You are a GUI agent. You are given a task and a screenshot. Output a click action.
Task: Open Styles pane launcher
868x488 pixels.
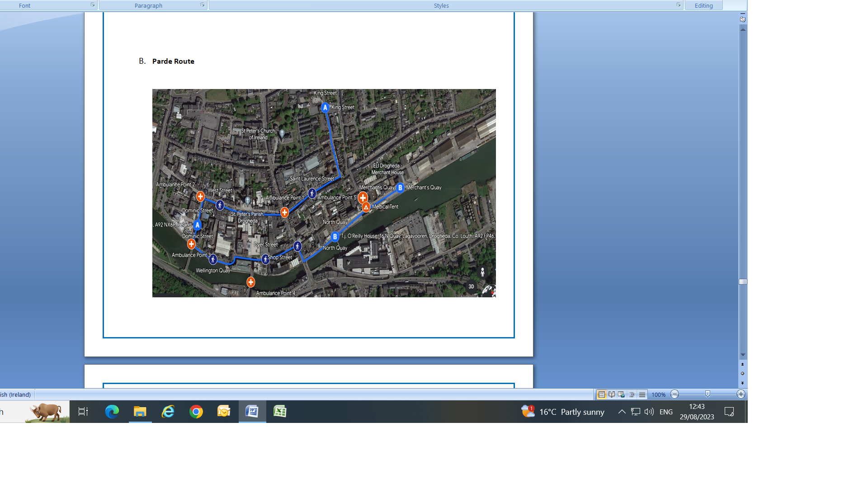tap(679, 5)
